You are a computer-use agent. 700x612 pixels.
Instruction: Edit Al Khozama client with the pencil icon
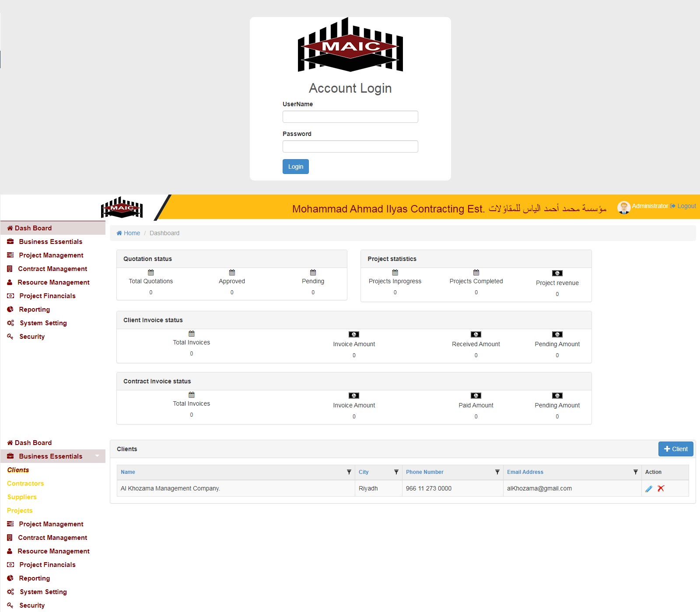pyautogui.click(x=649, y=489)
